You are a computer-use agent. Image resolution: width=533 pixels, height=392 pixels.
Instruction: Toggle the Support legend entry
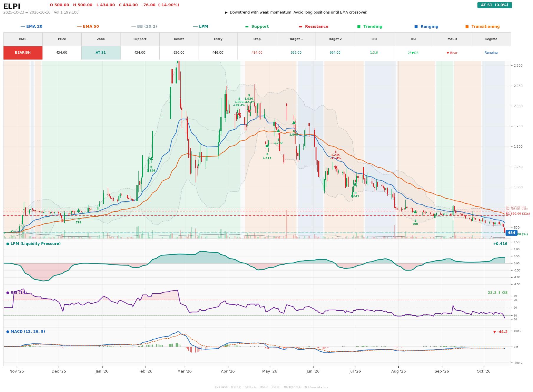(x=257, y=27)
